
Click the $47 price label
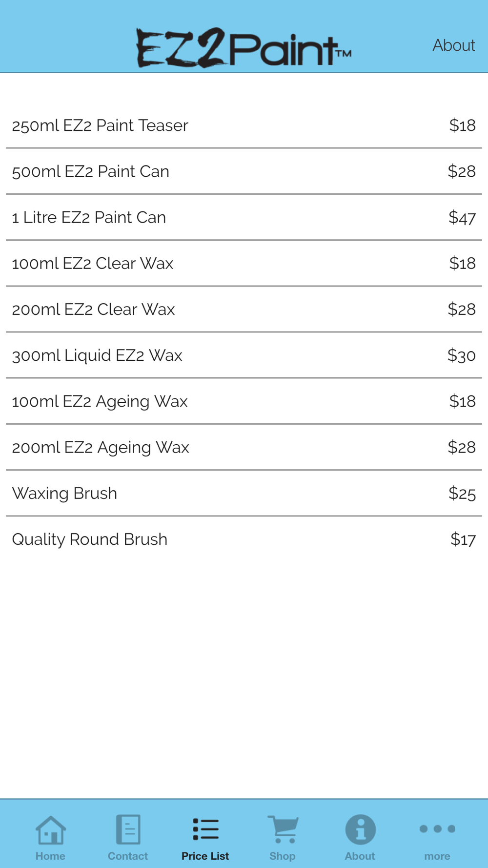462,217
